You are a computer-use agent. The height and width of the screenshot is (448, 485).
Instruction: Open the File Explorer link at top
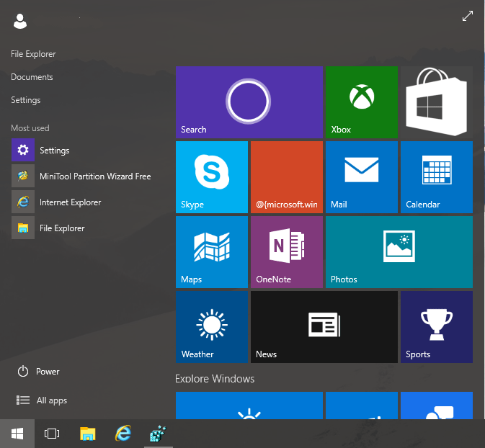click(33, 54)
